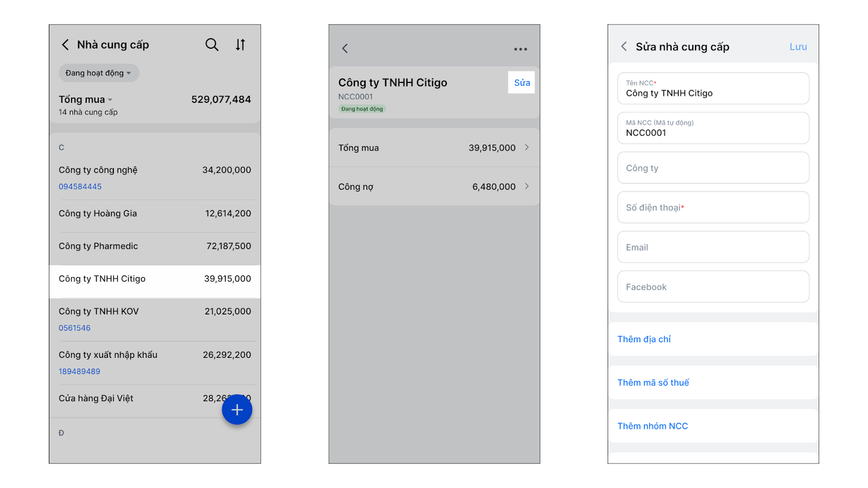Tap phone number 094584445 link
868x488 pixels.
pyautogui.click(x=80, y=187)
